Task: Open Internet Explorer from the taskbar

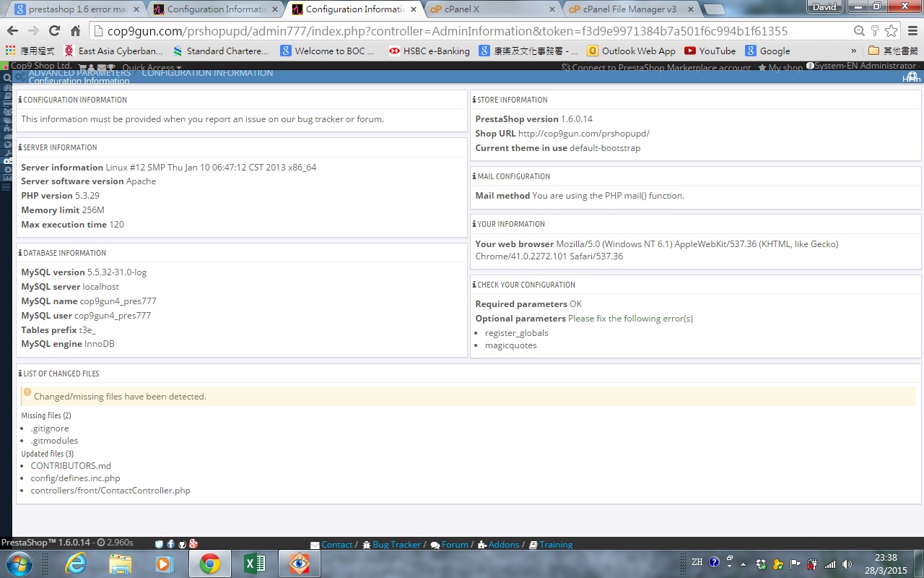Action: pyautogui.click(x=76, y=564)
